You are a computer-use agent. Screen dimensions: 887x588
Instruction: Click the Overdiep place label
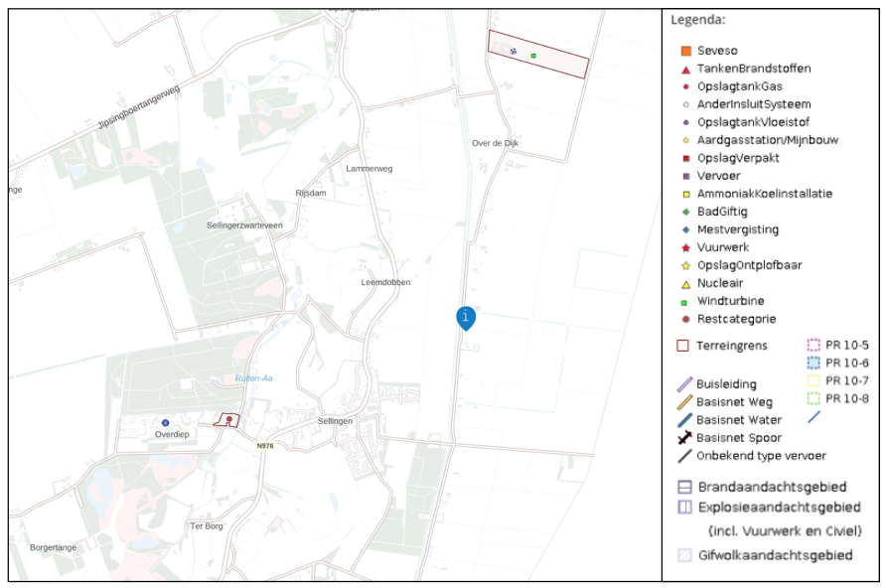coord(172,435)
